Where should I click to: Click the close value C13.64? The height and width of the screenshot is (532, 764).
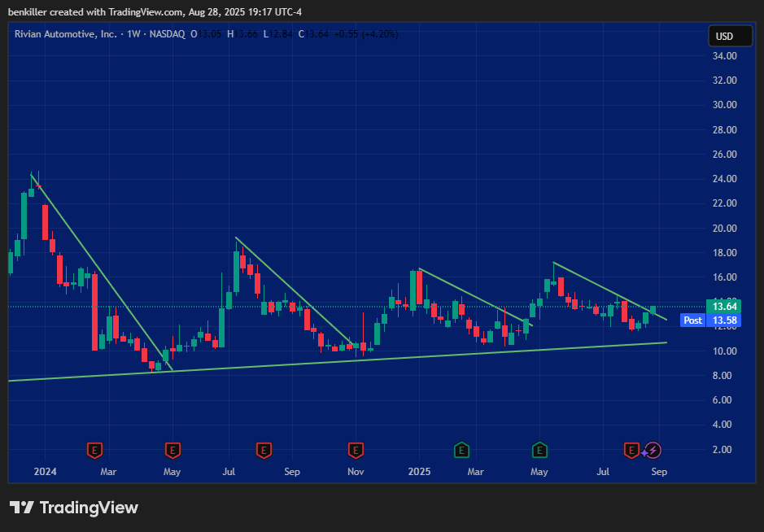313,34
